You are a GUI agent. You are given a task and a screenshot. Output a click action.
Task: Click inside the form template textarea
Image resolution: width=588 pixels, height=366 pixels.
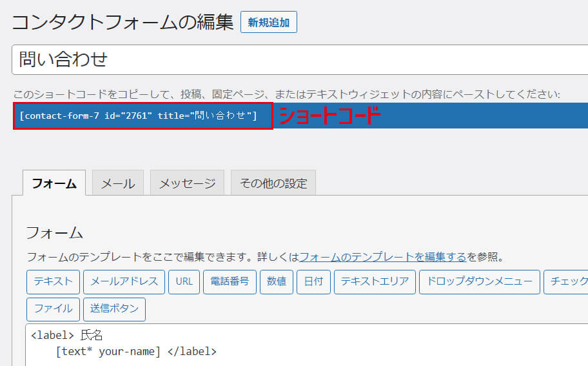[x=307, y=345]
